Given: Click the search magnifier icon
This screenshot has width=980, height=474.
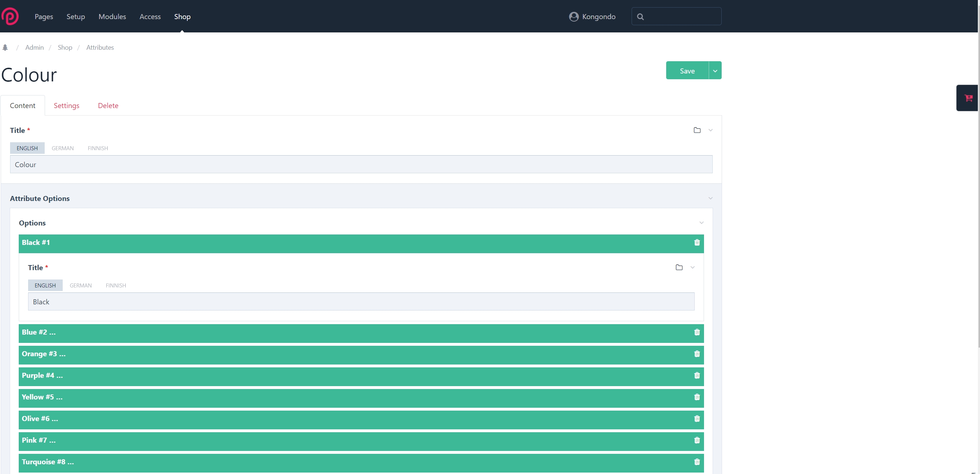Looking at the screenshot, I should (640, 17).
